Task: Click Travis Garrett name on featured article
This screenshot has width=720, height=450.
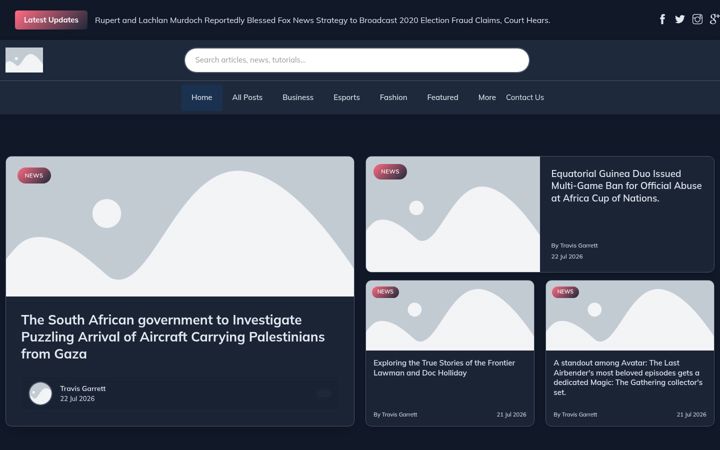Action: click(83, 388)
